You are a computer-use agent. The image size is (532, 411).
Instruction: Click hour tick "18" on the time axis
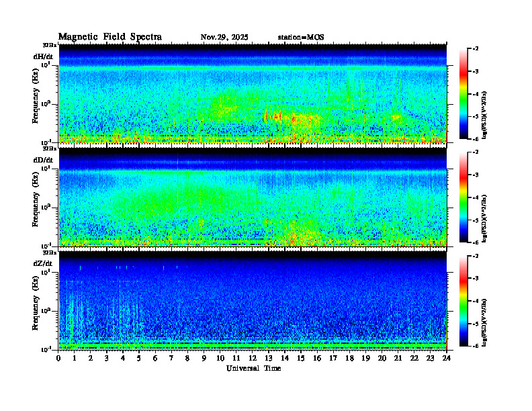point(349,359)
